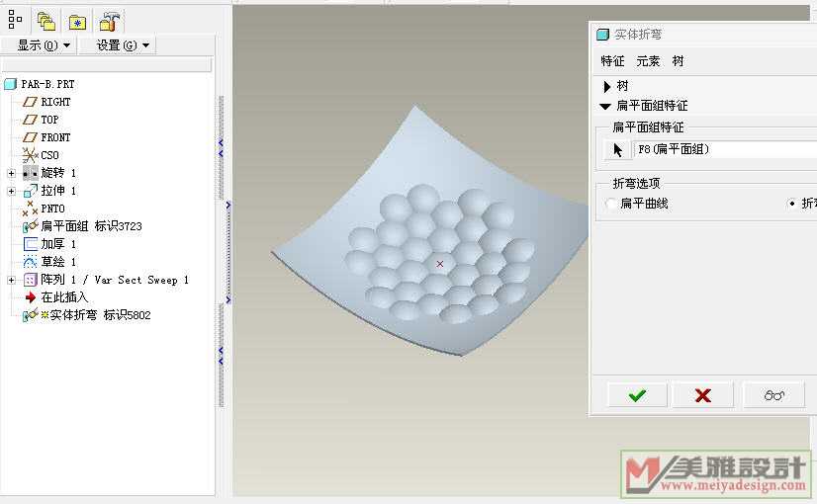Open the layers tab icon

46,22
